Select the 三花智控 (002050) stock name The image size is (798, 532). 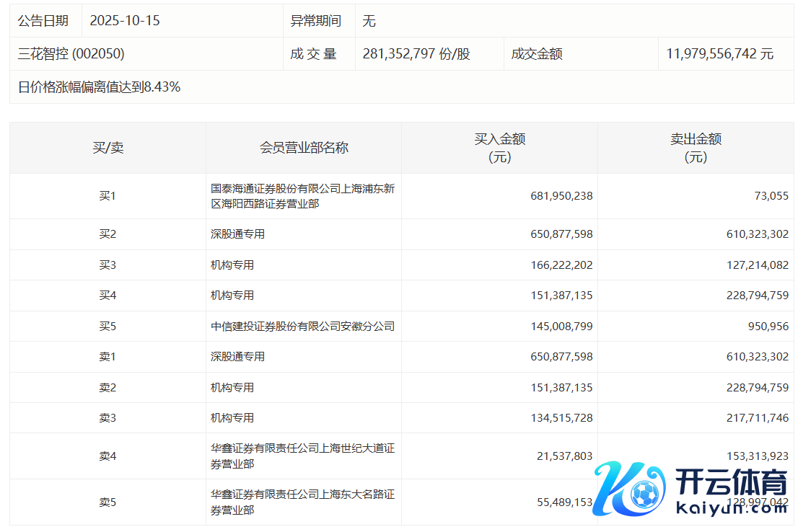[x=71, y=54]
